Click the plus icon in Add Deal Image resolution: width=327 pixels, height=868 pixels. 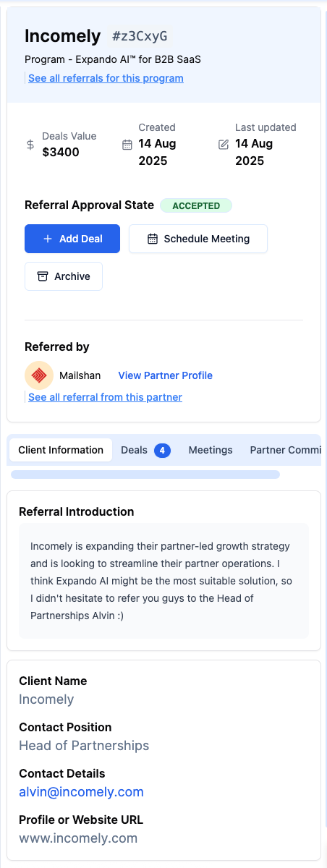[48, 239]
